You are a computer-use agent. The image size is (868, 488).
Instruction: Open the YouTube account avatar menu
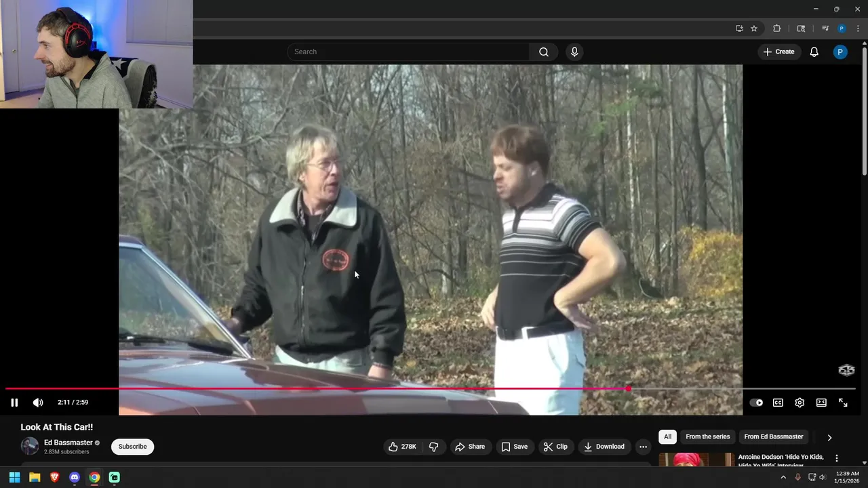click(840, 52)
